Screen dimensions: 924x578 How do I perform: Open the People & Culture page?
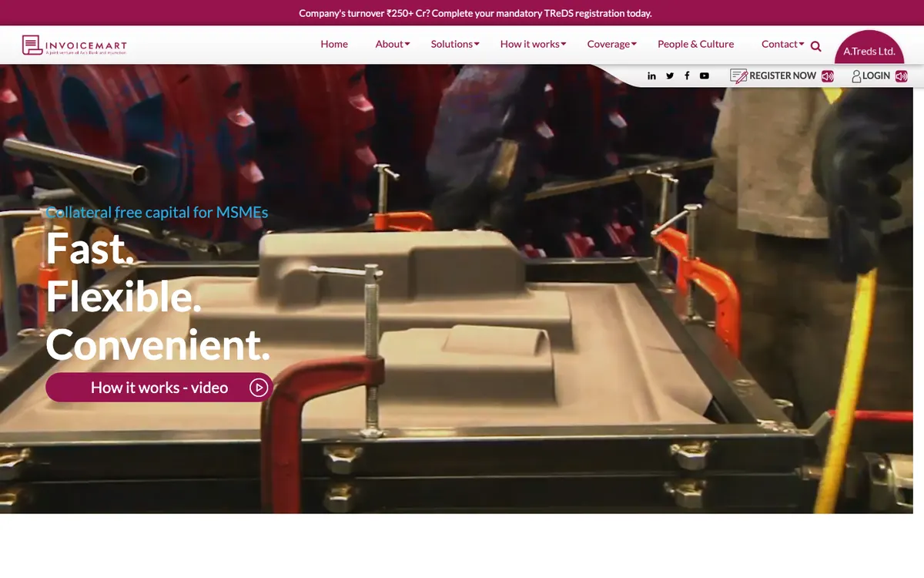click(696, 44)
